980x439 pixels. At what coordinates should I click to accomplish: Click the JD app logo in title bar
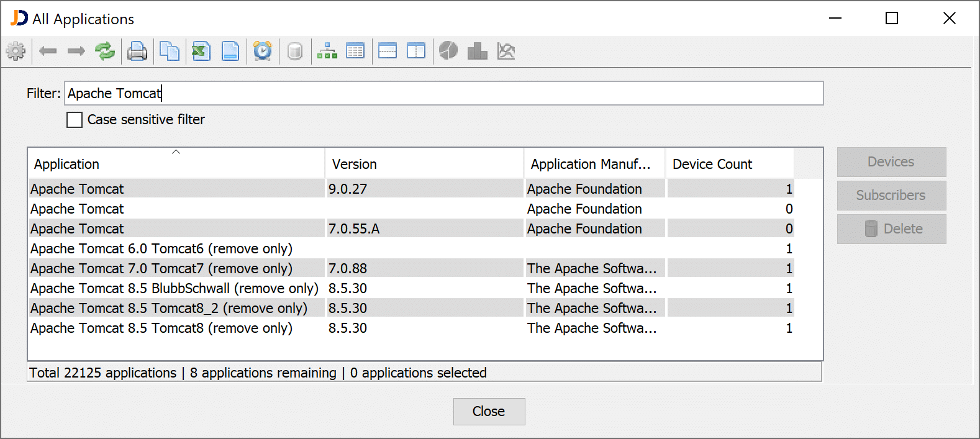[19, 18]
